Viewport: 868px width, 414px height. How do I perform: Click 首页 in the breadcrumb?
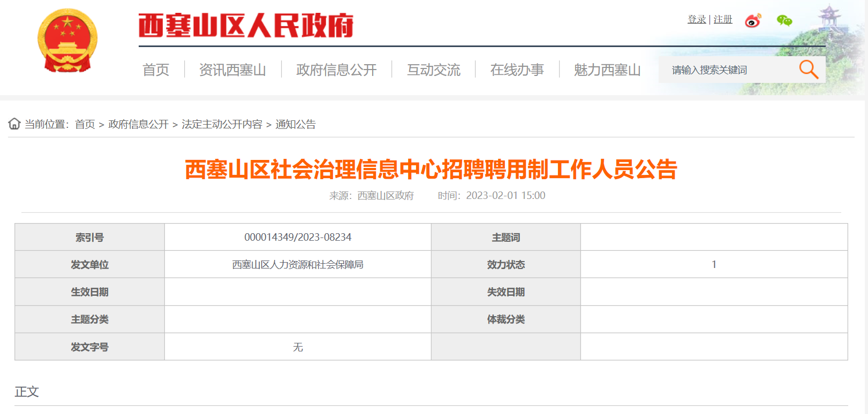[x=85, y=124]
